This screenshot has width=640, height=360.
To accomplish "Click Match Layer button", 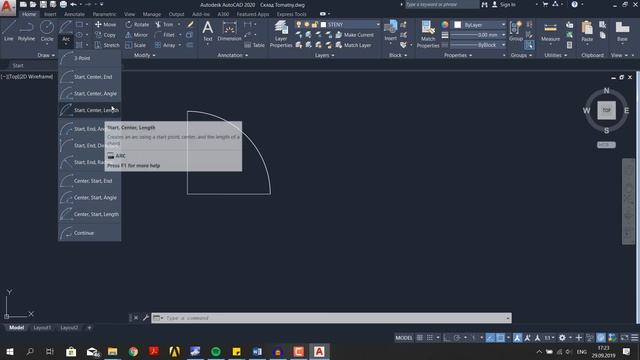I will (x=353, y=45).
